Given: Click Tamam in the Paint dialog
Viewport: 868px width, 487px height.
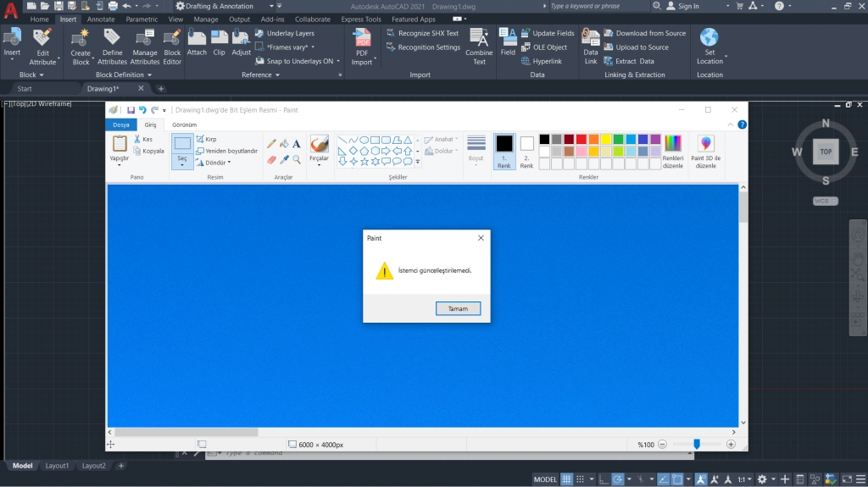Looking at the screenshot, I should click(458, 309).
